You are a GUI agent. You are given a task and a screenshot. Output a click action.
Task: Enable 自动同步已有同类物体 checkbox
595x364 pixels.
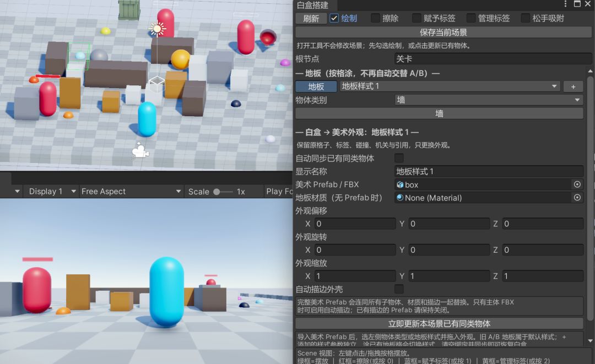click(x=399, y=158)
